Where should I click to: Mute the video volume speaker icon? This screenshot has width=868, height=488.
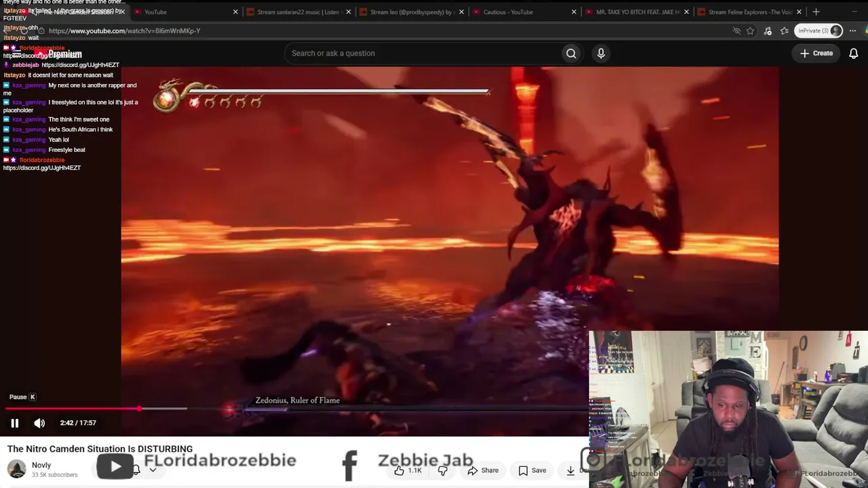point(39,423)
